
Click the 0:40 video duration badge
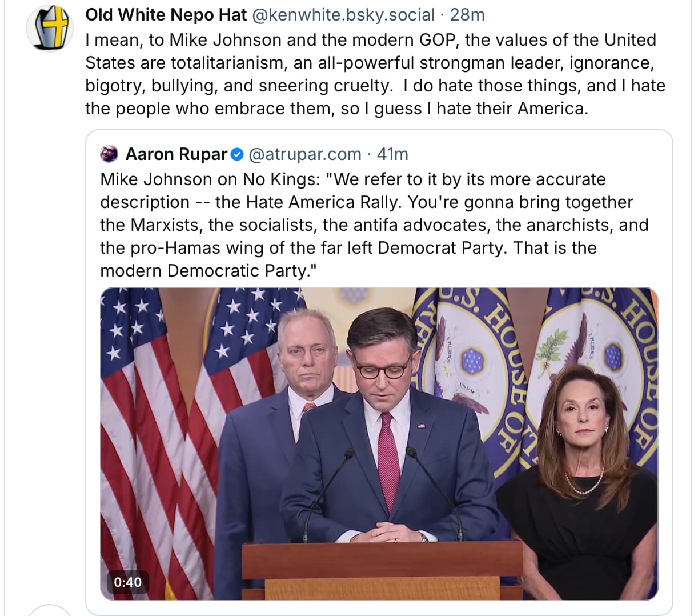[127, 582]
